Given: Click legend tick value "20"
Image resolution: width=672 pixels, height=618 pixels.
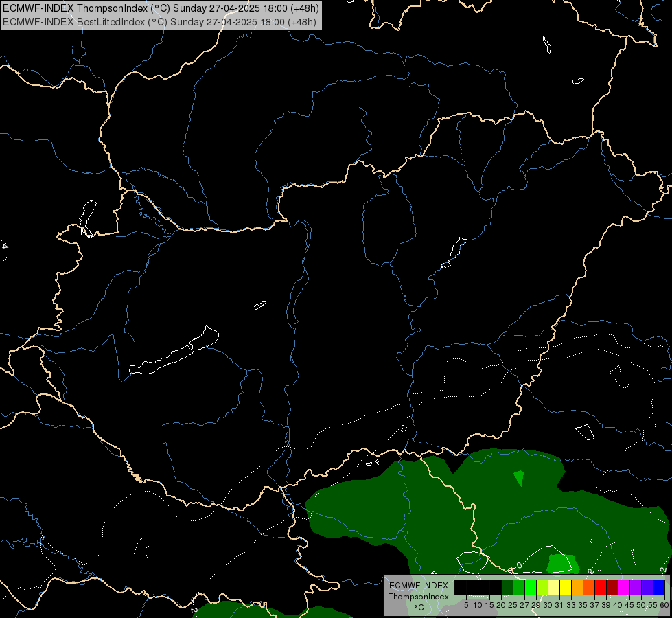Looking at the screenshot, I should tap(501, 605).
